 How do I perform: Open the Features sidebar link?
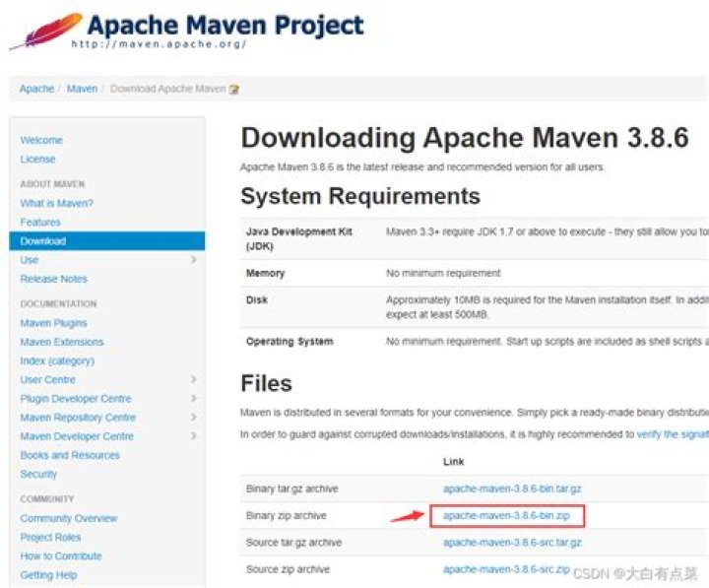(x=40, y=222)
